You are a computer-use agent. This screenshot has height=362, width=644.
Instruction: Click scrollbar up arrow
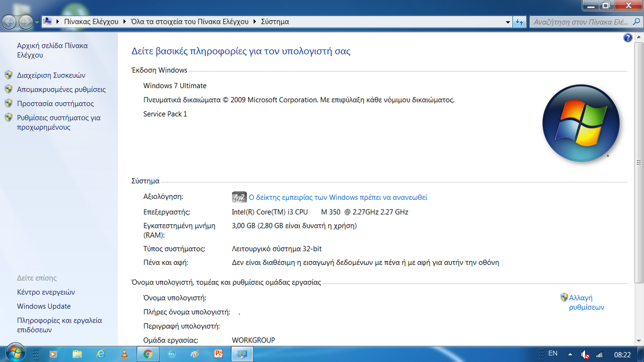click(x=639, y=36)
